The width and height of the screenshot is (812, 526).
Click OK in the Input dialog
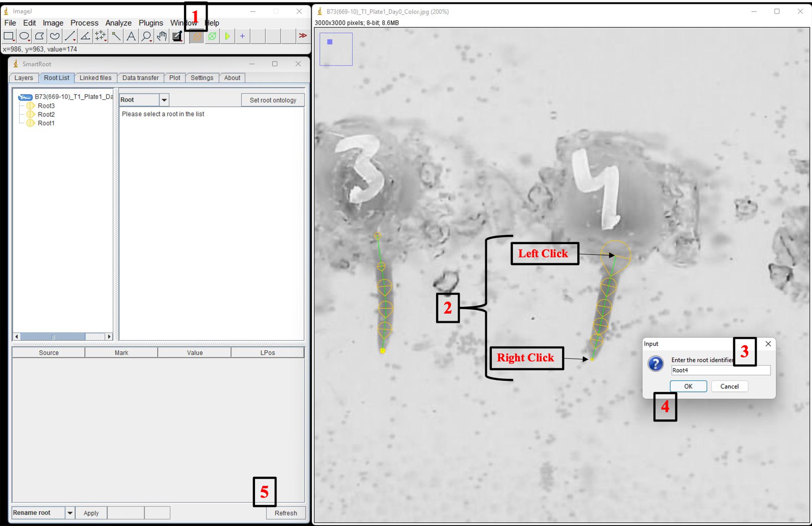(x=688, y=386)
